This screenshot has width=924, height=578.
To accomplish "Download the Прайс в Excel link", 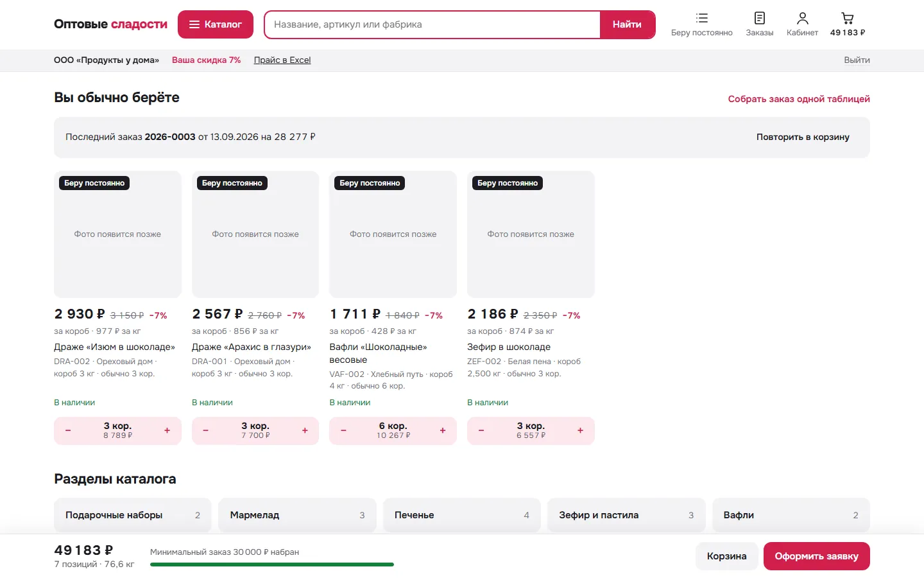I will (282, 60).
